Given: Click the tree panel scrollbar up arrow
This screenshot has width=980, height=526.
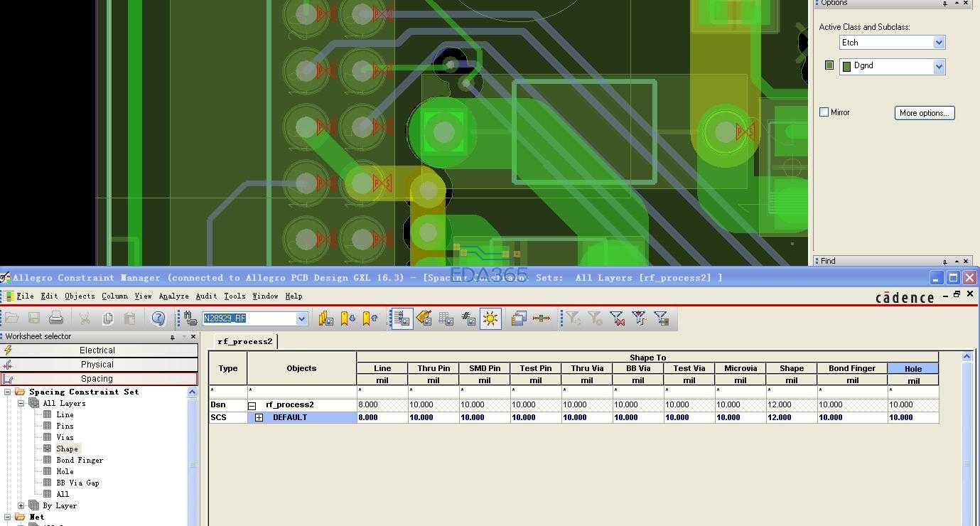Looking at the screenshot, I should [x=192, y=392].
